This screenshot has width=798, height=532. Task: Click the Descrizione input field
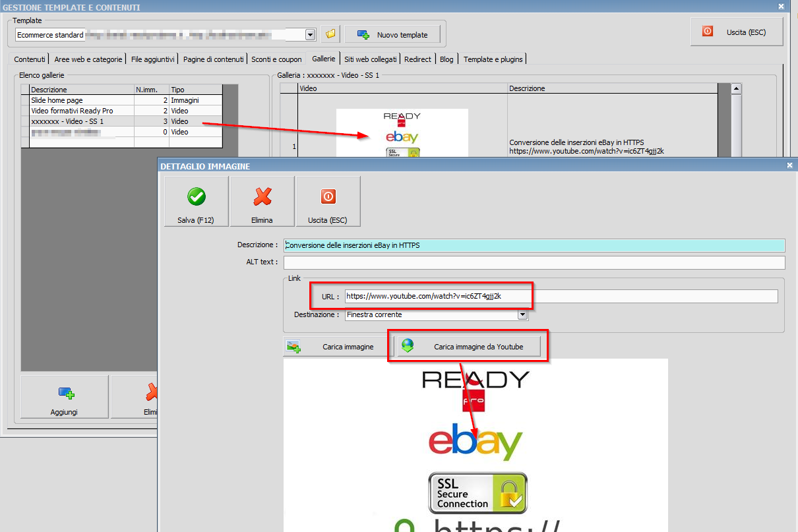[534, 245]
